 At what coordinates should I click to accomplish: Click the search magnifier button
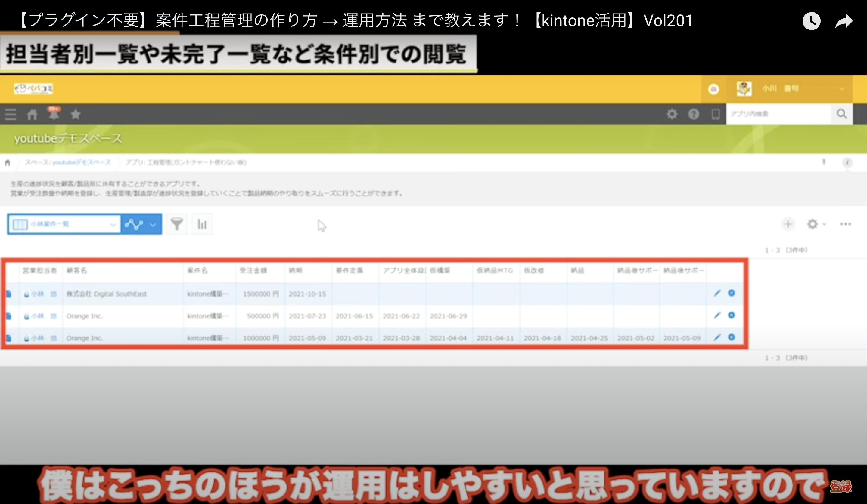[841, 114]
